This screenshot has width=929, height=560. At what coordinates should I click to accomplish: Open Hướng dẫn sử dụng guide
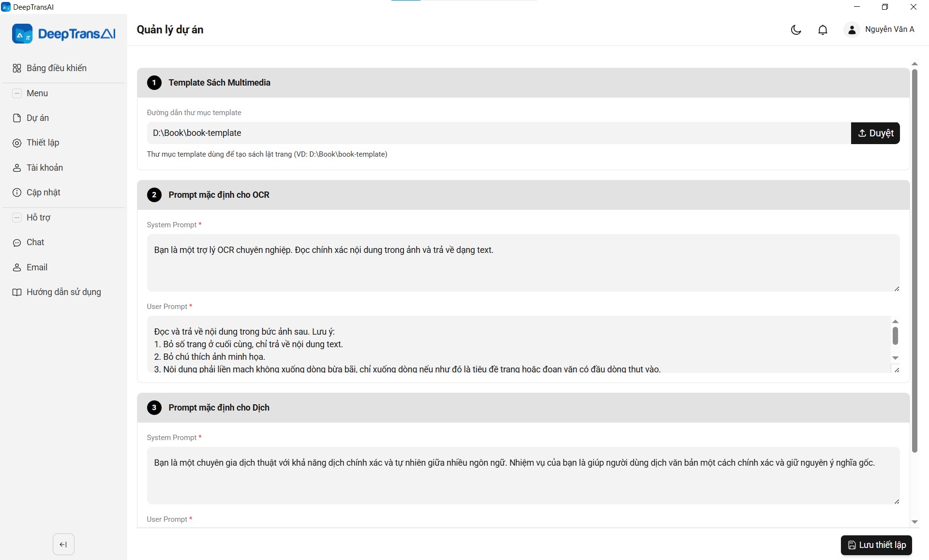(63, 292)
